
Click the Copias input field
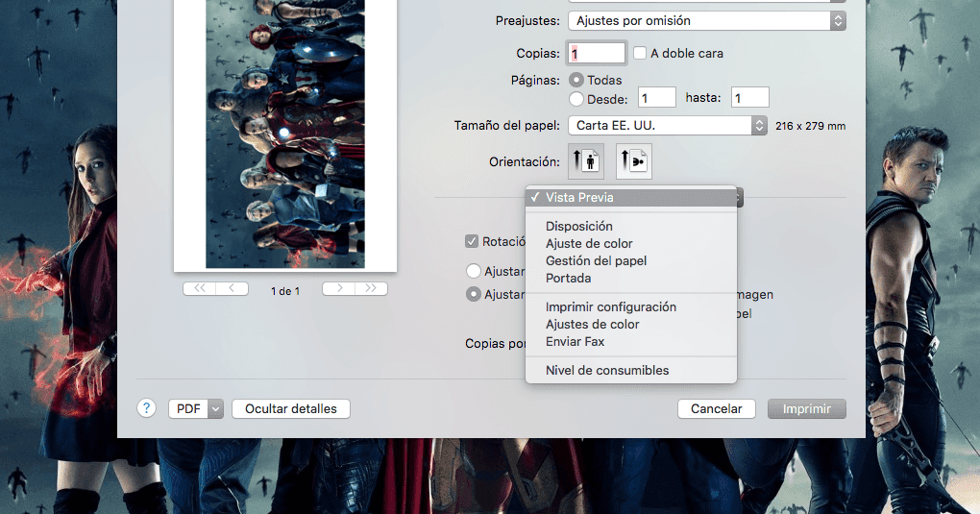point(597,53)
